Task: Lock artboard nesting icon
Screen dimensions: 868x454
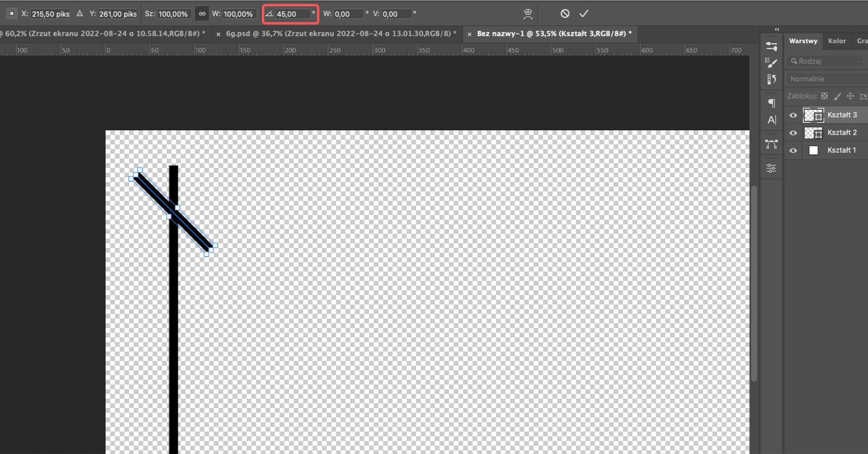Action: (x=863, y=96)
